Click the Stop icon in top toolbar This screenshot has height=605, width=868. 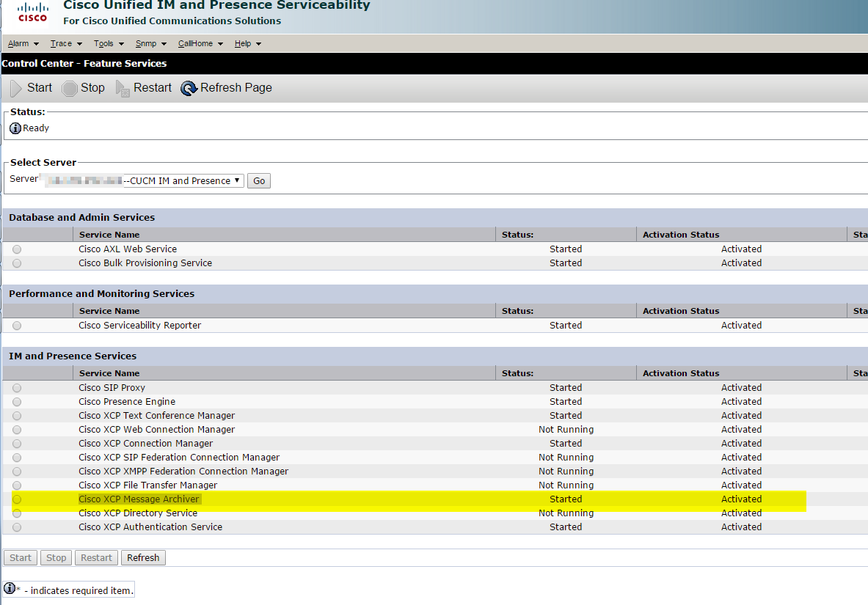click(69, 88)
